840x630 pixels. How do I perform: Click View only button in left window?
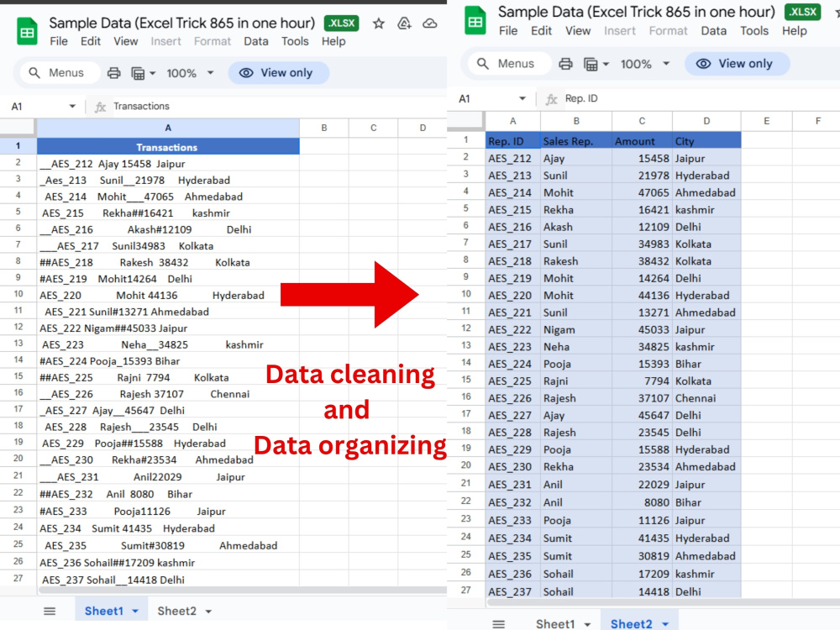point(279,73)
